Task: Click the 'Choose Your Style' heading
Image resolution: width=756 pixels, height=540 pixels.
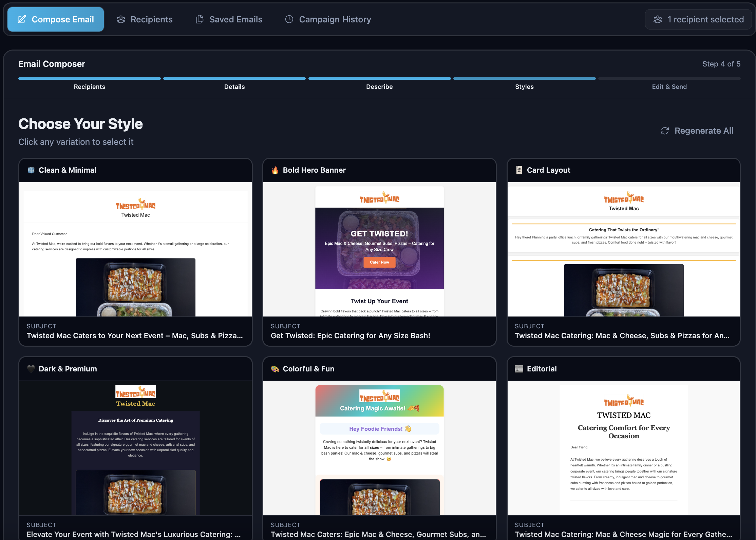Action: coord(80,124)
